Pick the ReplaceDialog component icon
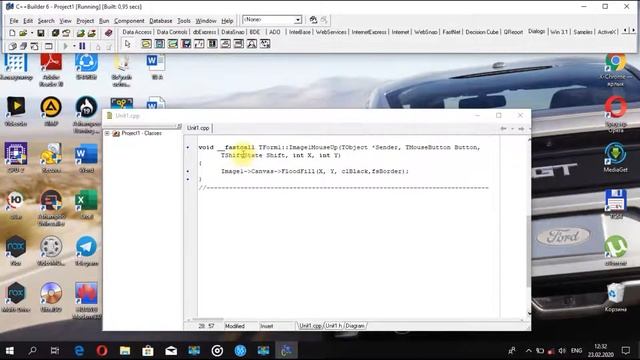640x360 pixels. tap(265, 44)
